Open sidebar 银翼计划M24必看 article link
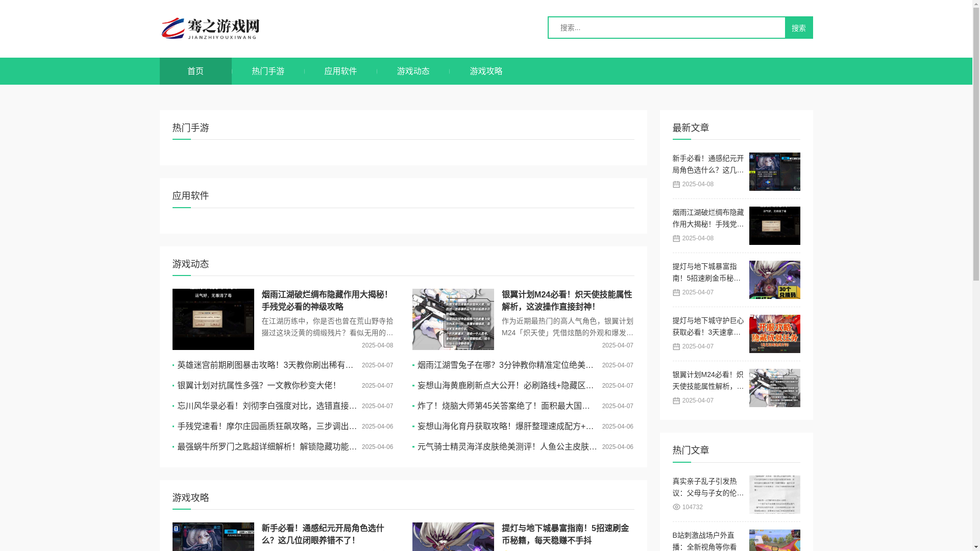 pyautogui.click(x=708, y=381)
